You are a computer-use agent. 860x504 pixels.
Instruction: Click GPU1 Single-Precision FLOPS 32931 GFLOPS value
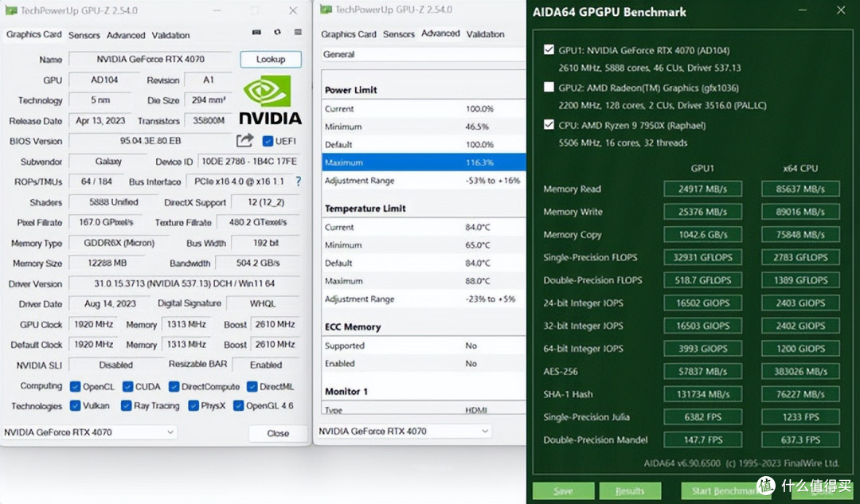point(702,257)
